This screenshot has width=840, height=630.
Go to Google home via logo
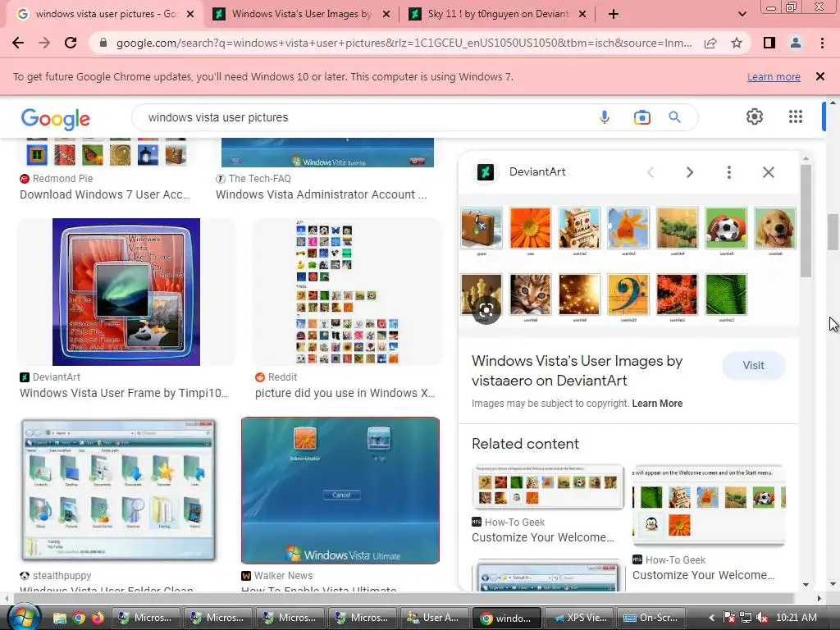[x=56, y=118]
